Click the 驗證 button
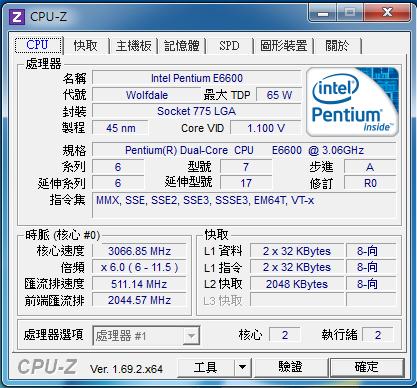417x388 pixels. pos(291,368)
